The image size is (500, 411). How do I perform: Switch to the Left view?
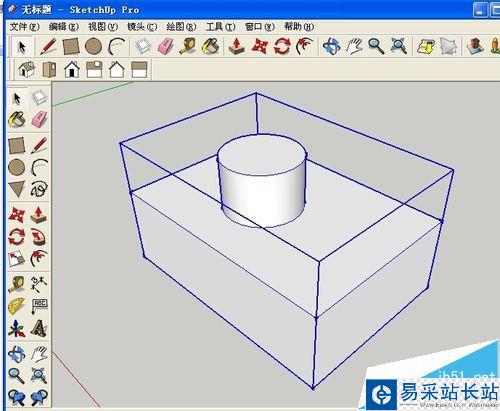tap(139, 70)
